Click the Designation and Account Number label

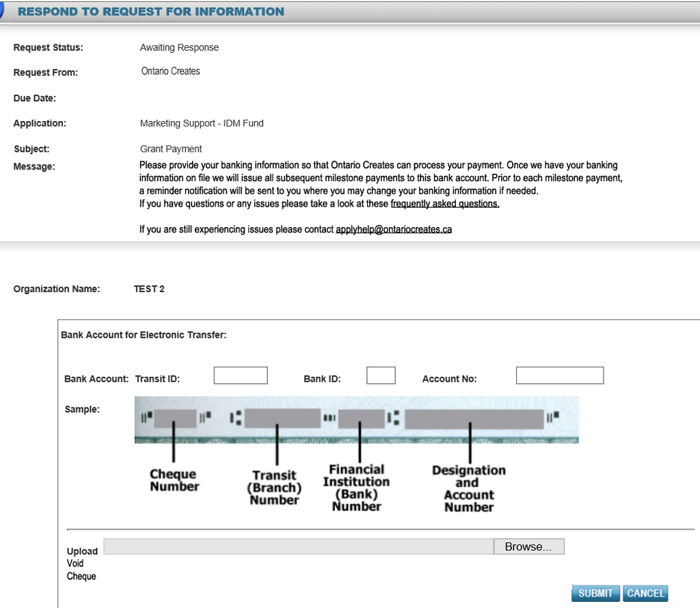point(469,488)
